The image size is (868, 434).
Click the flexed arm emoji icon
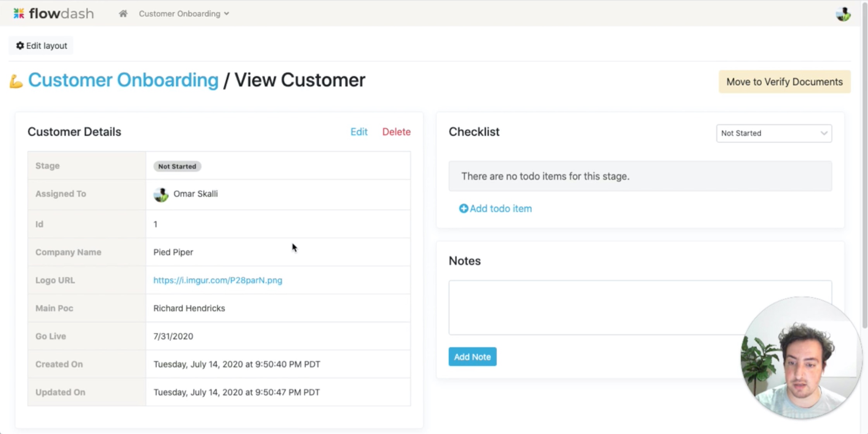tap(16, 81)
